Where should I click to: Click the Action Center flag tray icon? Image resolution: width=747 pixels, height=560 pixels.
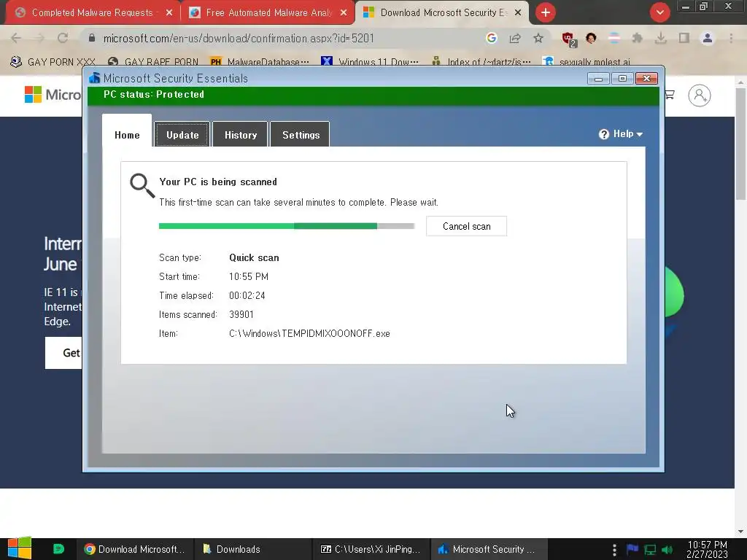pyautogui.click(x=632, y=549)
